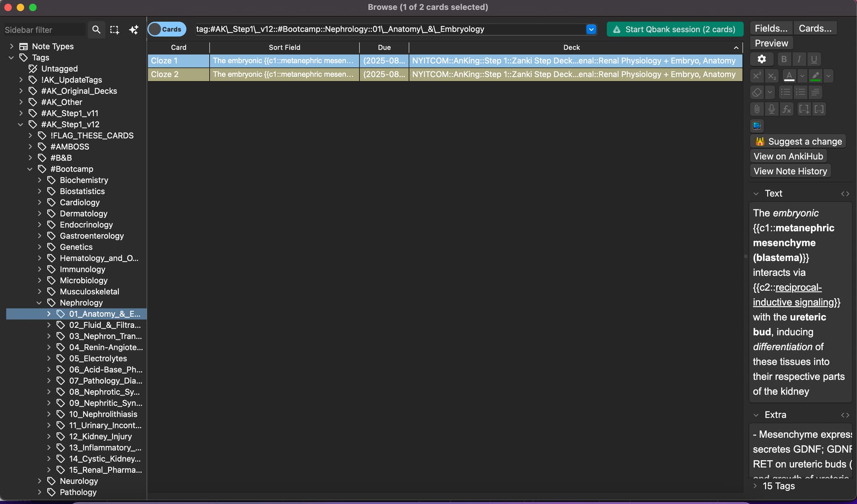
Task: Click the Start Qbank session button
Action: pos(674,29)
